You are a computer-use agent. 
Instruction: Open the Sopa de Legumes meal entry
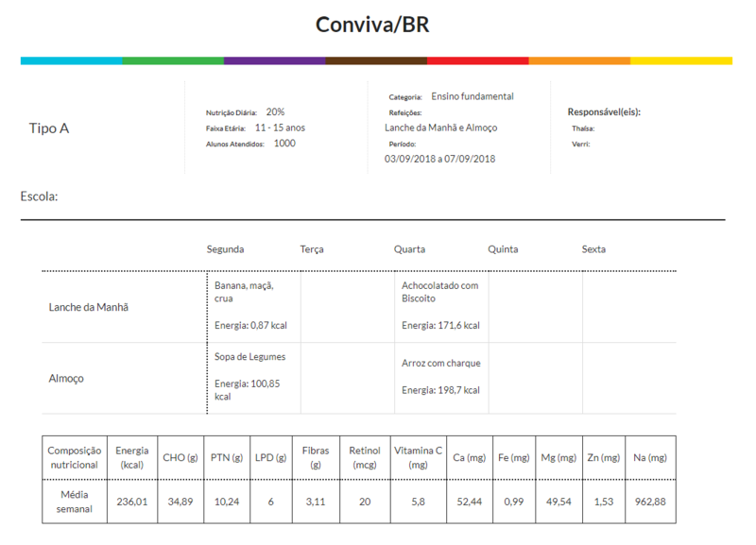(249, 357)
